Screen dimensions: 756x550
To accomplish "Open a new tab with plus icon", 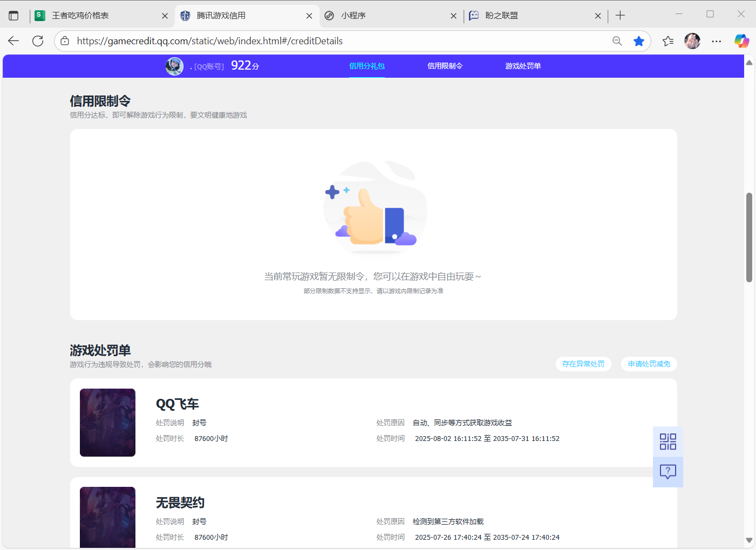I will [620, 16].
